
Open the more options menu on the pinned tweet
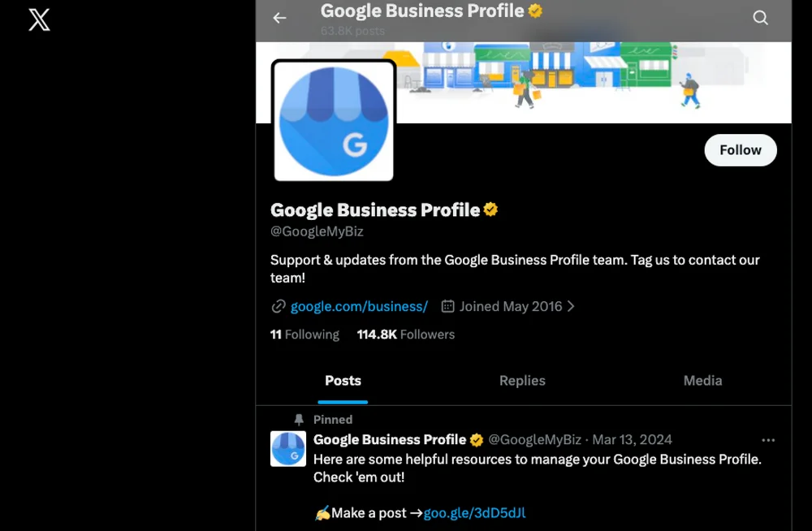(x=768, y=439)
